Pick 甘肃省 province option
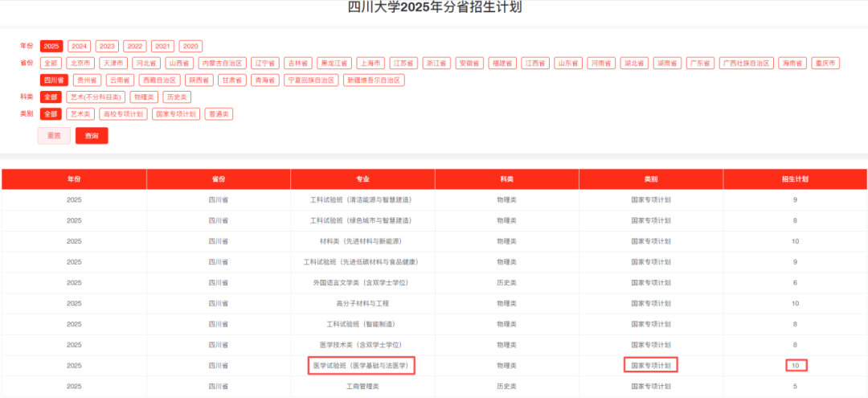 coord(232,80)
